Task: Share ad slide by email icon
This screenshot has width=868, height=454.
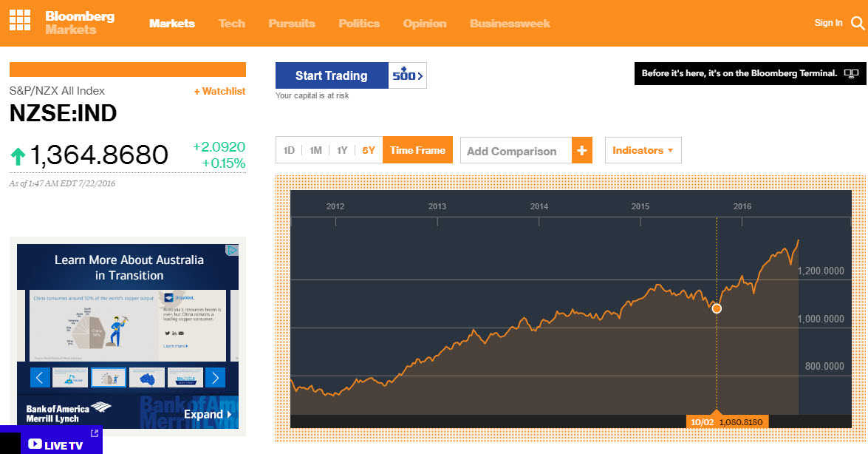Action: [x=181, y=333]
